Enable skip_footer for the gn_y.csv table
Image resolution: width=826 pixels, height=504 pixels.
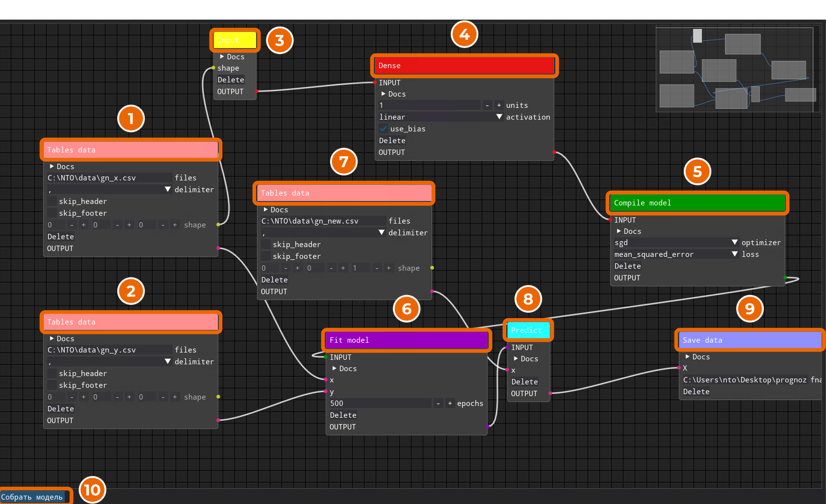point(52,385)
